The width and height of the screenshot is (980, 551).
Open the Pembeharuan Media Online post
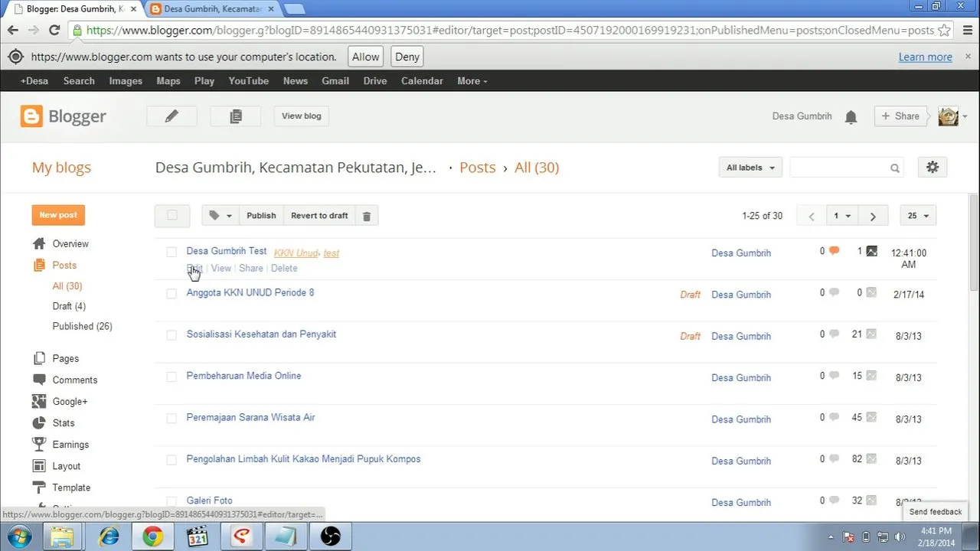pyautogui.click(x=243, y=376)
